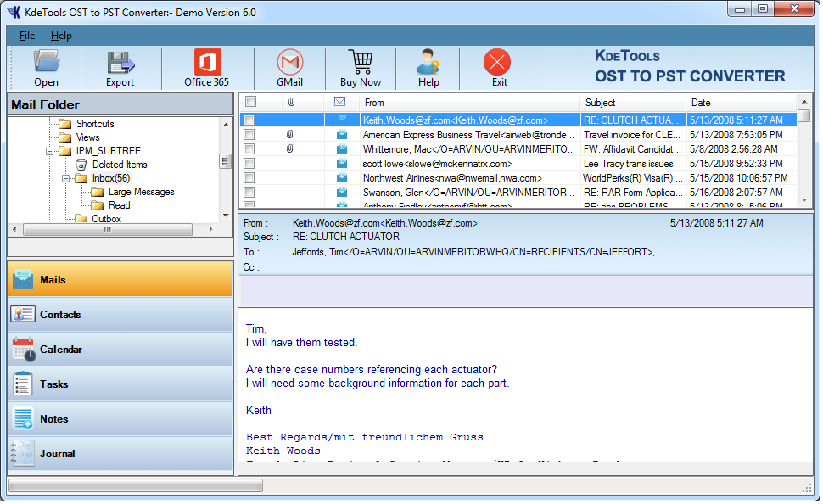Open the Notes section button
823x504 pixels.
coord(120,419)
